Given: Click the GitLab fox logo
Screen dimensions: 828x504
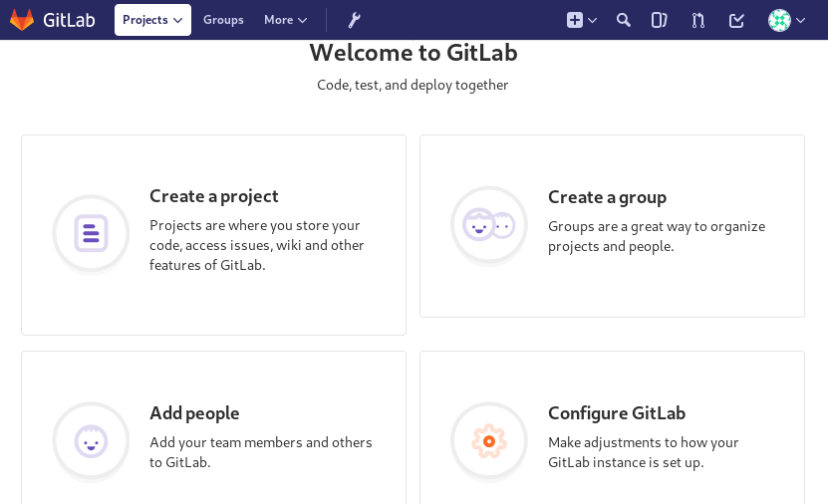Looking at the screenshot, I should [x=22, y=20].
